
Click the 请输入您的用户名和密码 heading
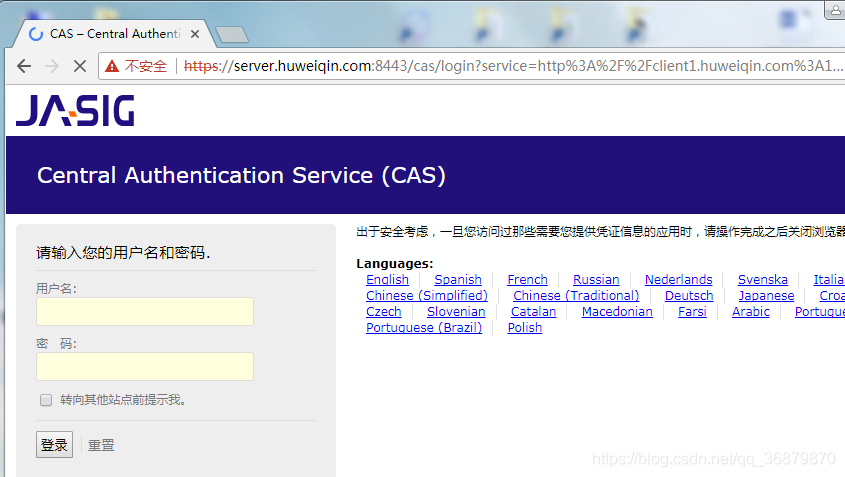coord(123,252)
